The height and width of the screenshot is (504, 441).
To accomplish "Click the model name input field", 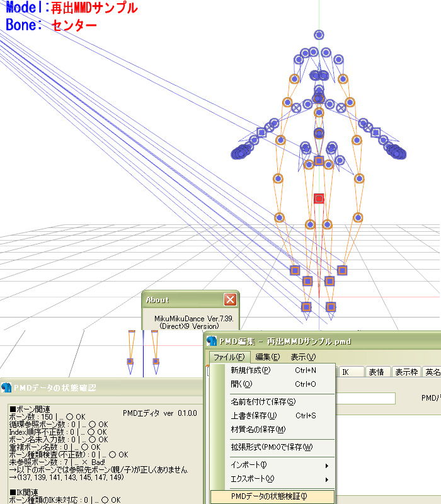I will click(x=365, y=398).
